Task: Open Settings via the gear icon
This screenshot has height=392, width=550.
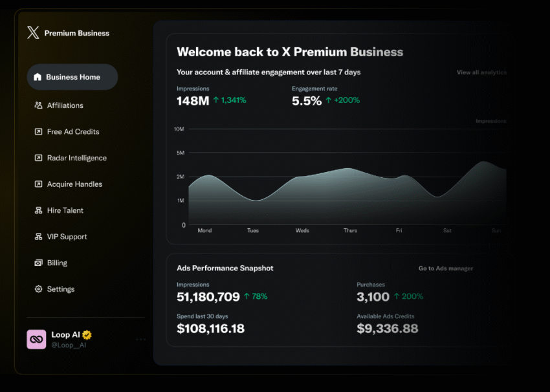Action: click(x=39, y=289)
